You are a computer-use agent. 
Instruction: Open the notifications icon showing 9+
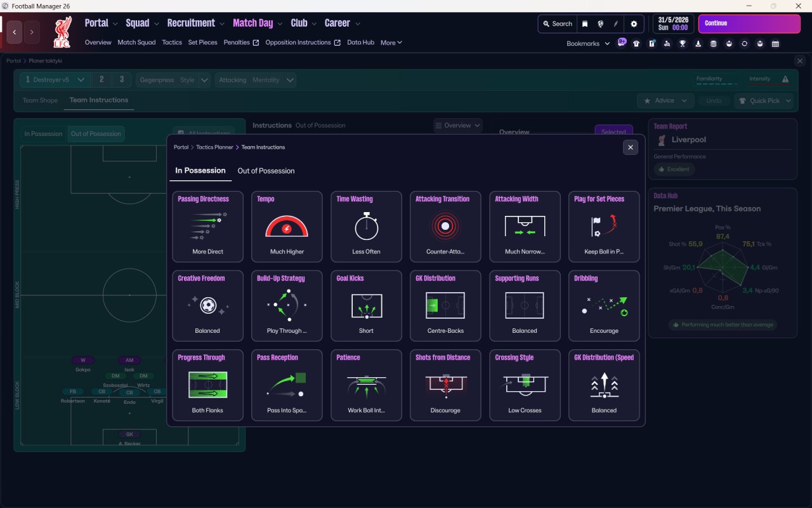[x=622, y=43]
